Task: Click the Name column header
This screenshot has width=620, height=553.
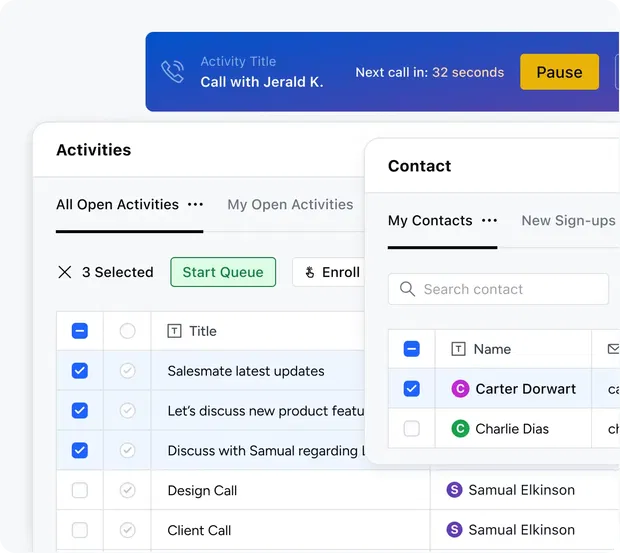Action: click(492, 349)
